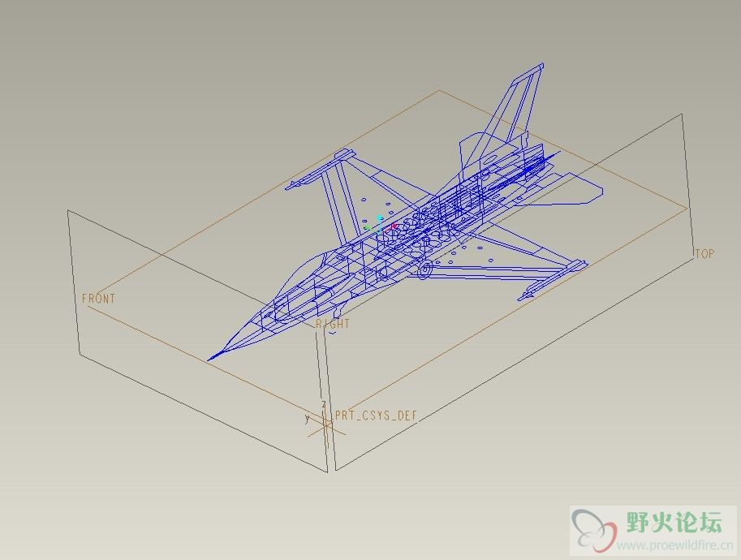Select the TOP datum plane label
Screen dimensions: 741x560
click(x=704, y=254)
